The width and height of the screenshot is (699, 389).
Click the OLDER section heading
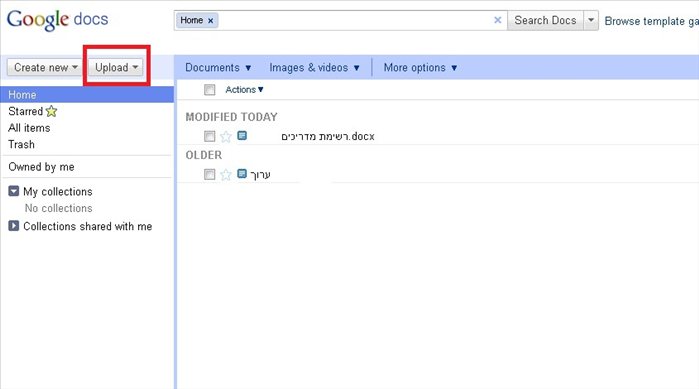[x=204, y=155]
